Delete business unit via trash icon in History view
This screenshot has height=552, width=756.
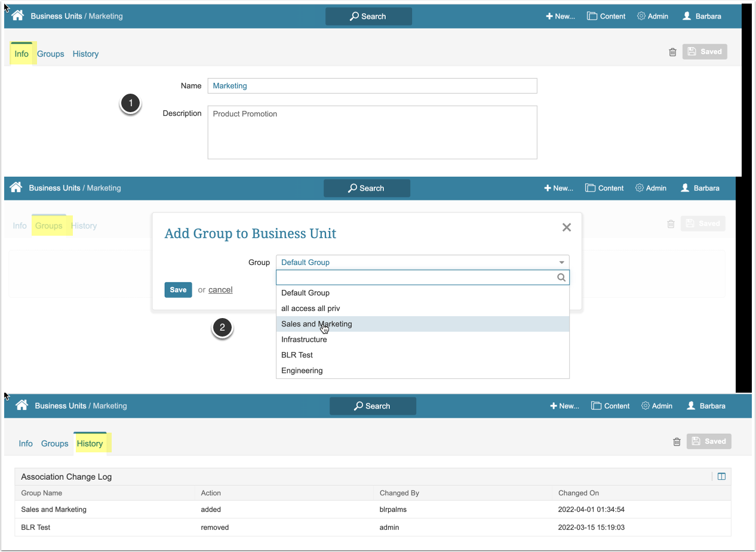[677, 442]
